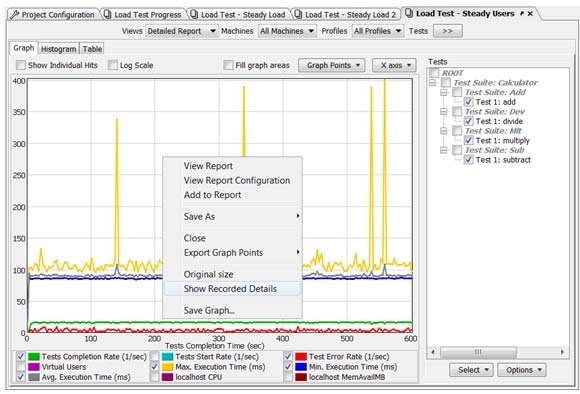The height and width of the screenshot is (394, 580).
Task: Toggle the ROOT checkbox in Tests tree
Action: point(435,73)
